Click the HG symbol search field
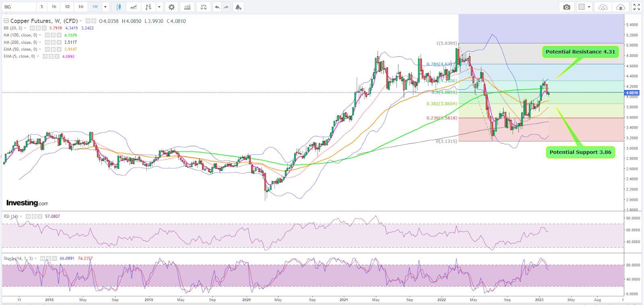Screen dimensions: 644x305 (x=19, y=7)
